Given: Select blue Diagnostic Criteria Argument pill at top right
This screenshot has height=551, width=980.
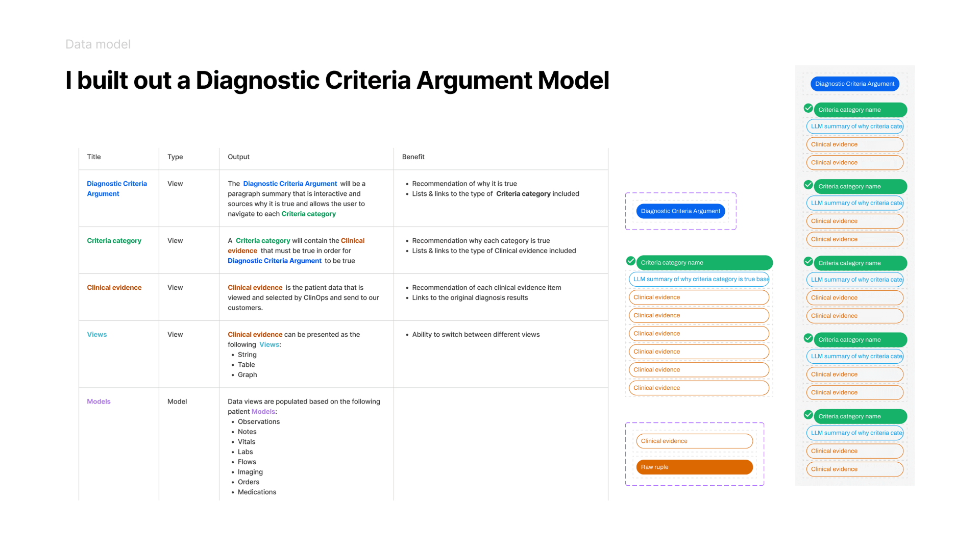Looking at the screenshot, I should point(854,84).
